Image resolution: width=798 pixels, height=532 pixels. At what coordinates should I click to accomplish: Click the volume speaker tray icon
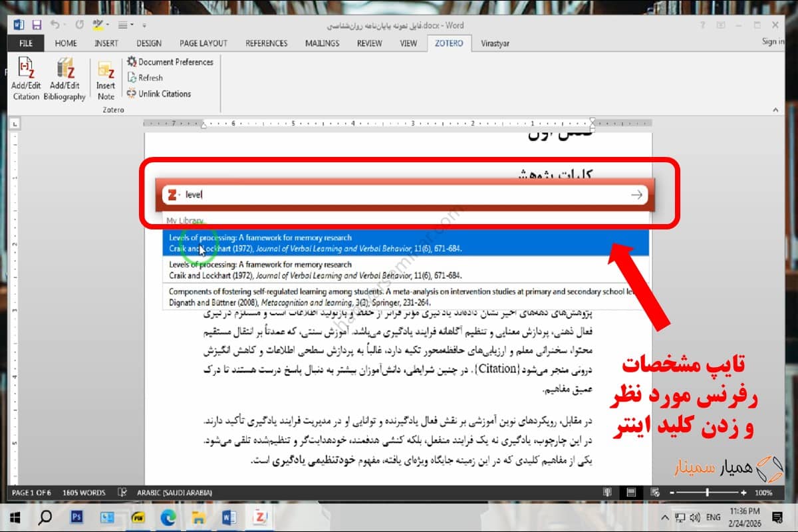point(695,517)
